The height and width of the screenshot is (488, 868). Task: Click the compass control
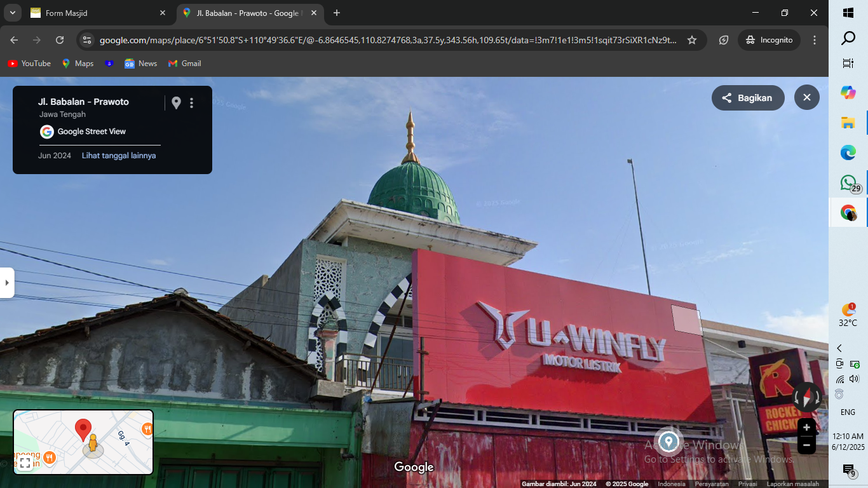point(807,398)
